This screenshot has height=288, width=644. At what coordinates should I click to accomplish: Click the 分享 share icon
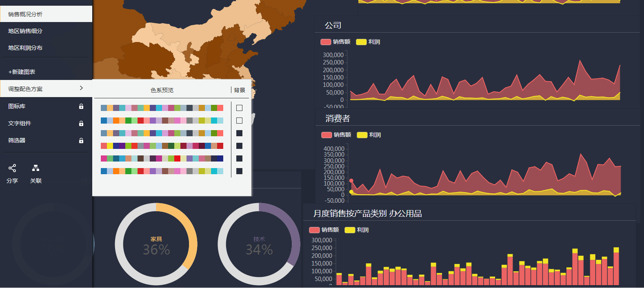[x=12, y=168]
